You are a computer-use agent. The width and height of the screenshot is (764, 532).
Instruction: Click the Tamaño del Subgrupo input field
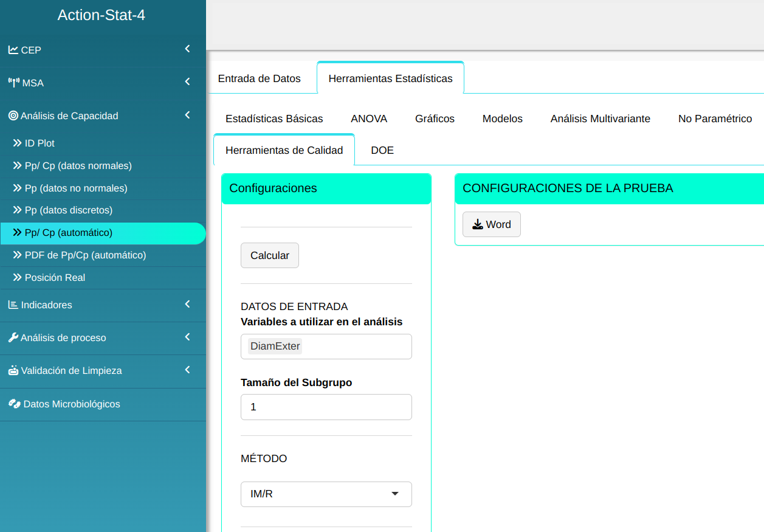coord(326,407)
